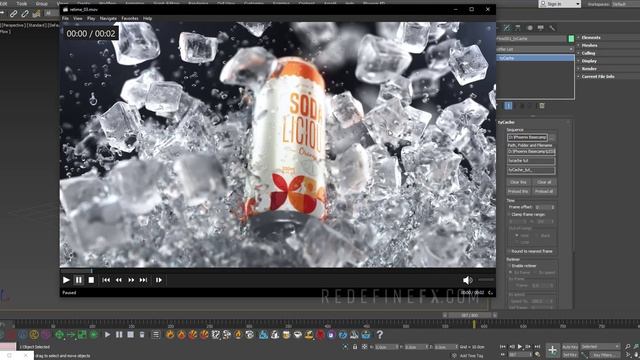This screenshot has height=360, width=640.
Task: Click the Clear this button
Action: (x=518, y=182)
